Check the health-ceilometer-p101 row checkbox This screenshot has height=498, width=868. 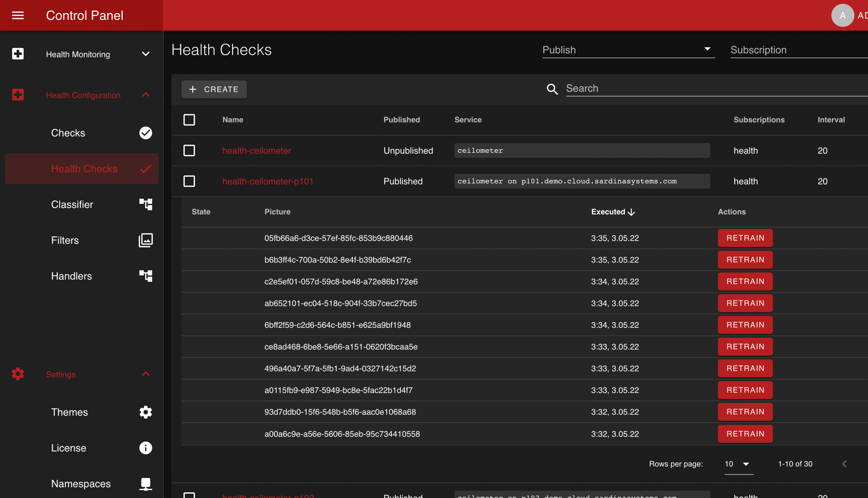pos(189,181)
